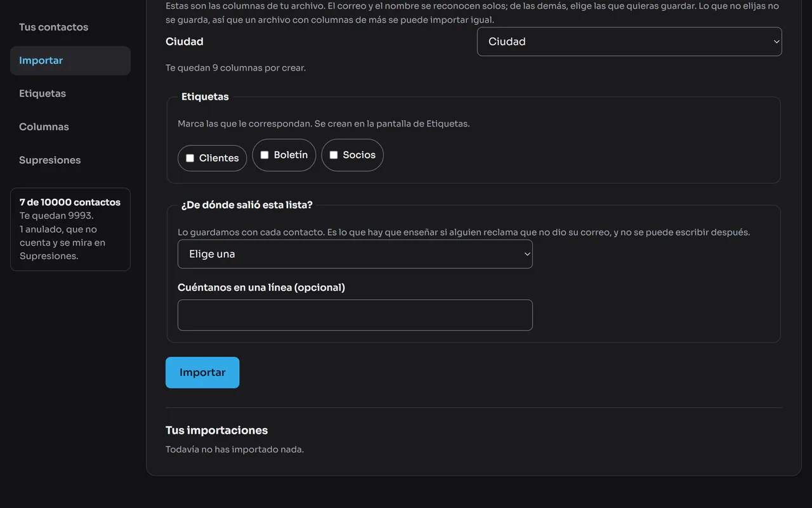
Task: Tick the Boletín tag checkbox
Action: coord(265,155)
